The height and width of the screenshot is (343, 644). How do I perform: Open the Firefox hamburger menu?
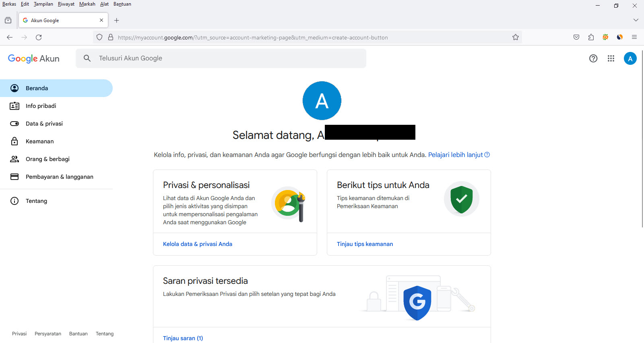(634, 37)
